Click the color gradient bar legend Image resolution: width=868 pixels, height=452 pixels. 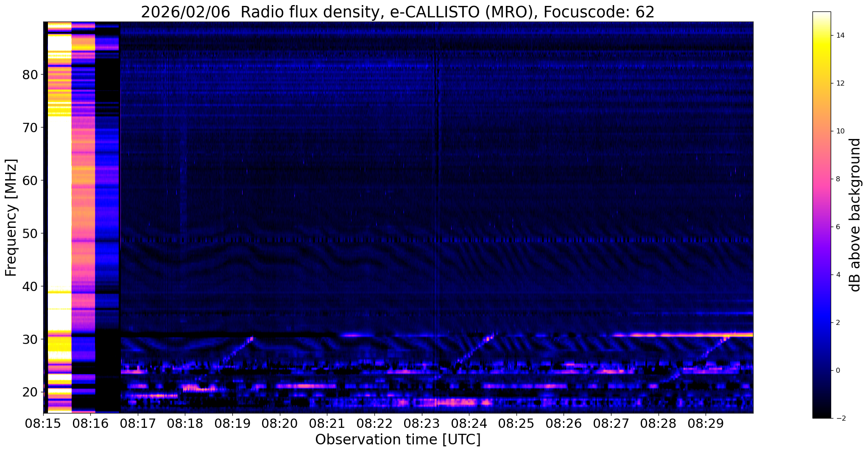[x=821, y=215]
